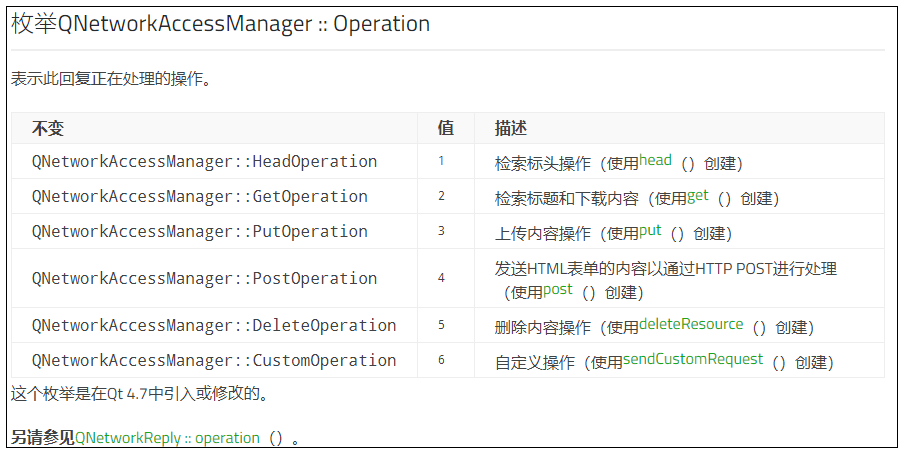903x454 pixels.
Task: Follow the put function link
Action: [x=650, y=231]
